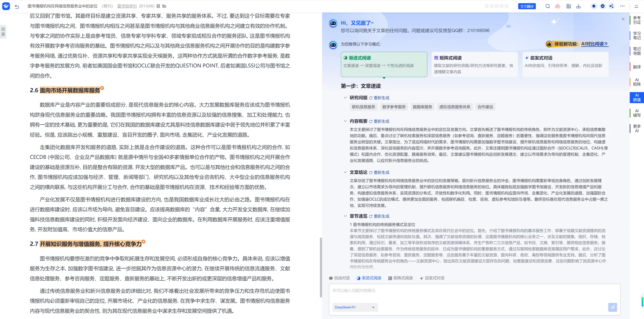Send question using the paper plane icon

pos(612,307)
